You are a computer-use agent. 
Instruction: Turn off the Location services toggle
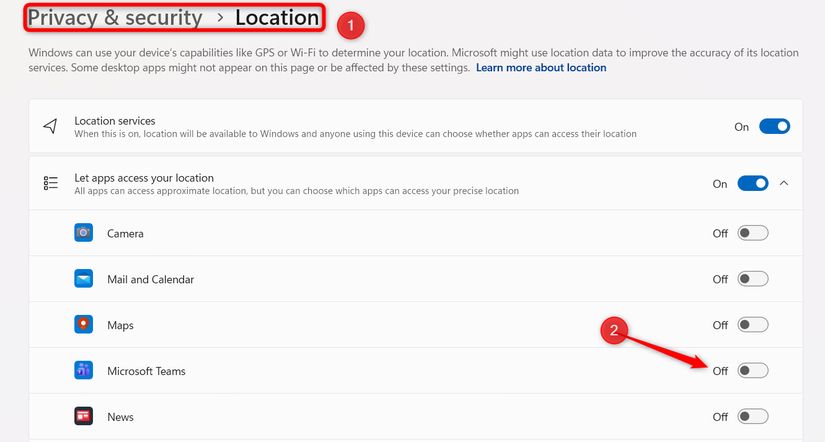click(774, 127)
